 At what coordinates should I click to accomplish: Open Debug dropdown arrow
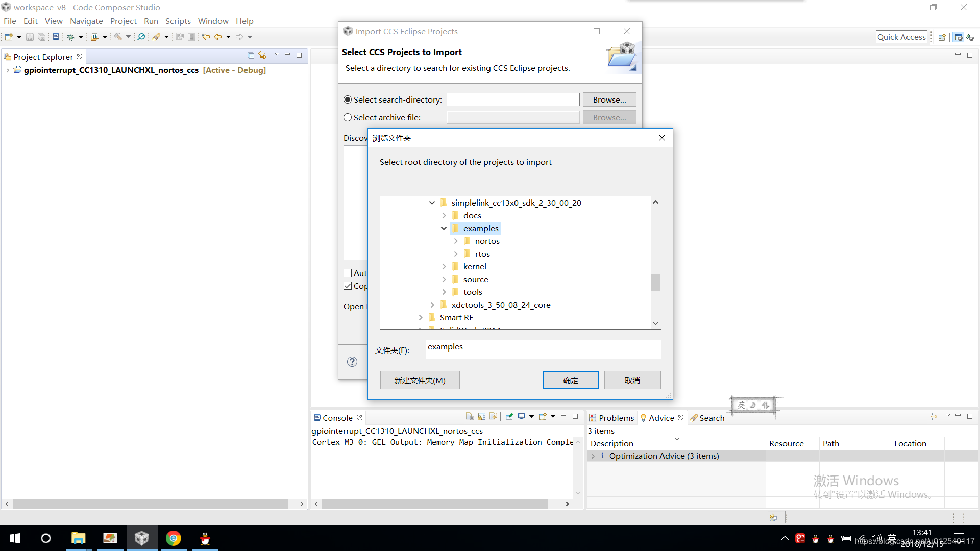81,37
